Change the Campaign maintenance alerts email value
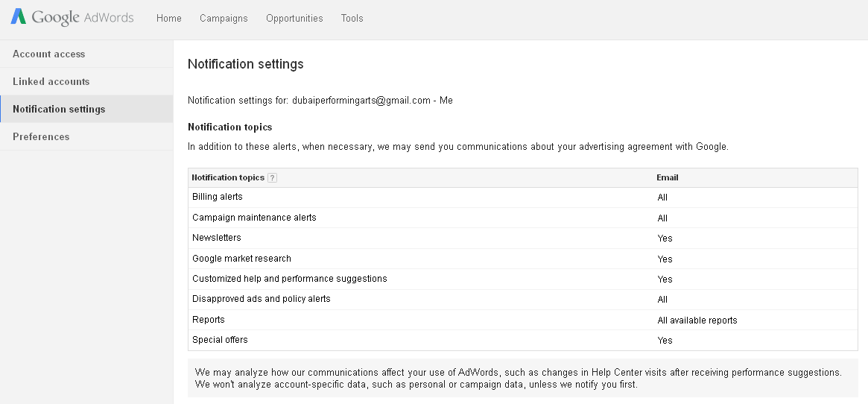The height and width of the screenshot is (404, 868). 662,218
